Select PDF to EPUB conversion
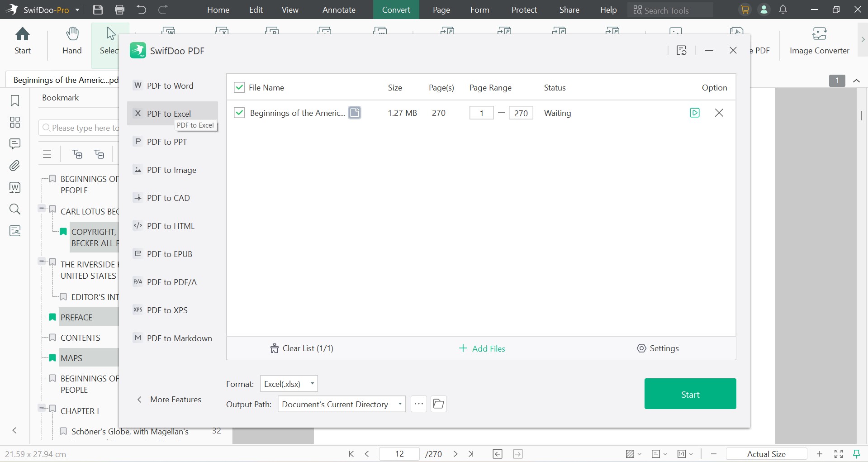 click(172, 254)
